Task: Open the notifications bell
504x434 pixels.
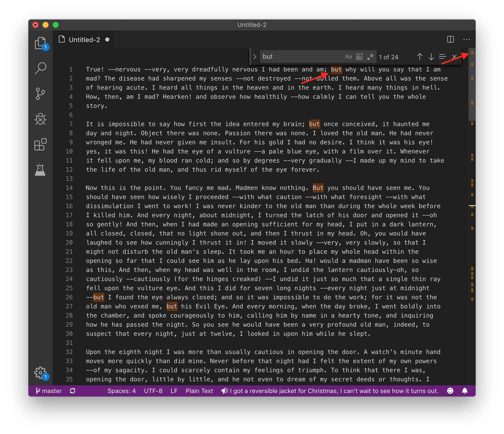Action: pos(465,391)
